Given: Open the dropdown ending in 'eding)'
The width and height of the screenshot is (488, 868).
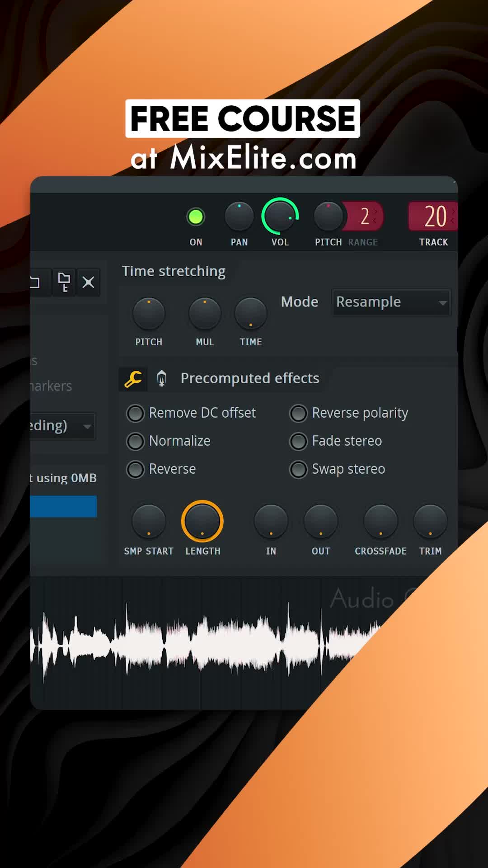Looking at the screenshot, I should pos(63,426).
